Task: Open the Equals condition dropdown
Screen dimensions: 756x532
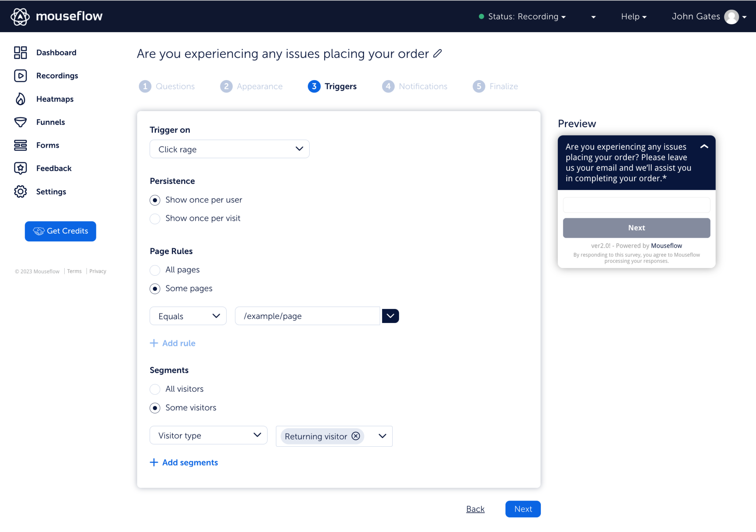Action: (188, 316)
